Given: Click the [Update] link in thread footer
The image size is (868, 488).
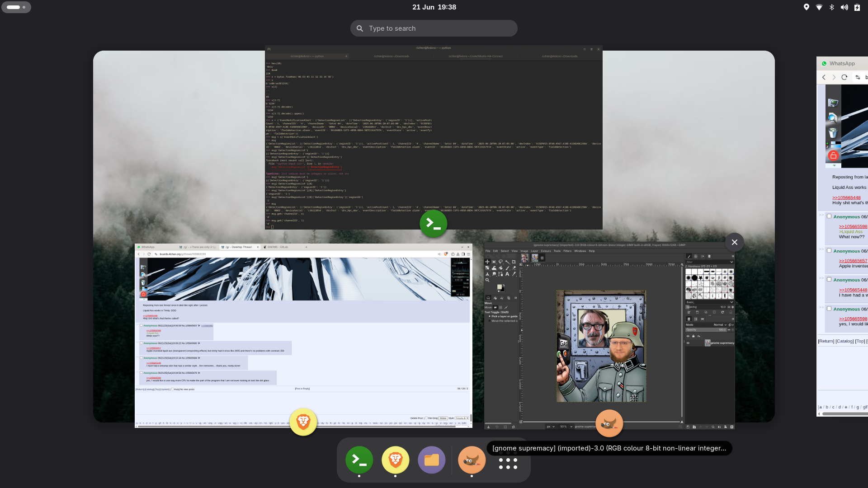Looking at the screenshot, I should coord(165,389).
